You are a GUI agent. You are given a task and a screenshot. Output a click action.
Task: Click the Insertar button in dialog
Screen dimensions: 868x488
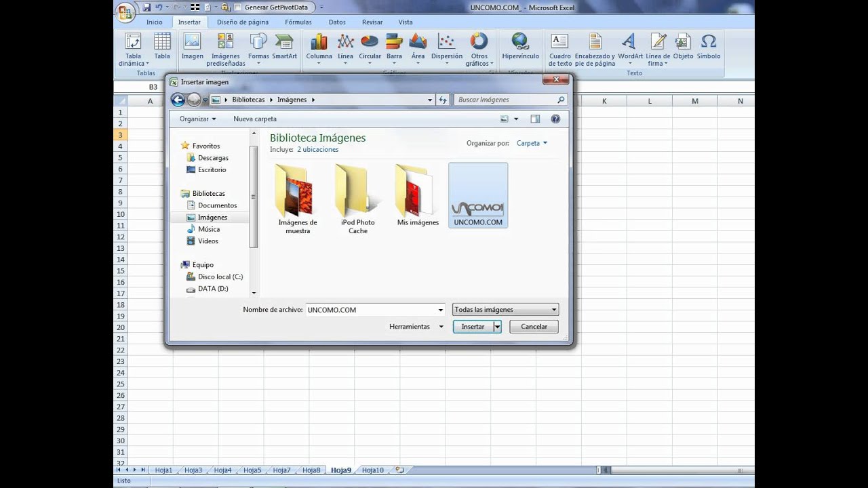tap(473, 327)
